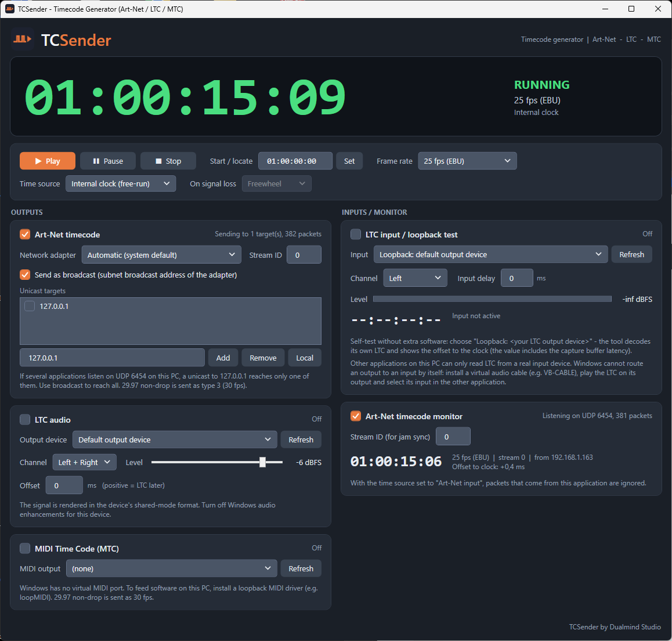Screen dimensions: 672x641
Task: Expand the Network adapter dropdown
Action: tap(161, 255)
